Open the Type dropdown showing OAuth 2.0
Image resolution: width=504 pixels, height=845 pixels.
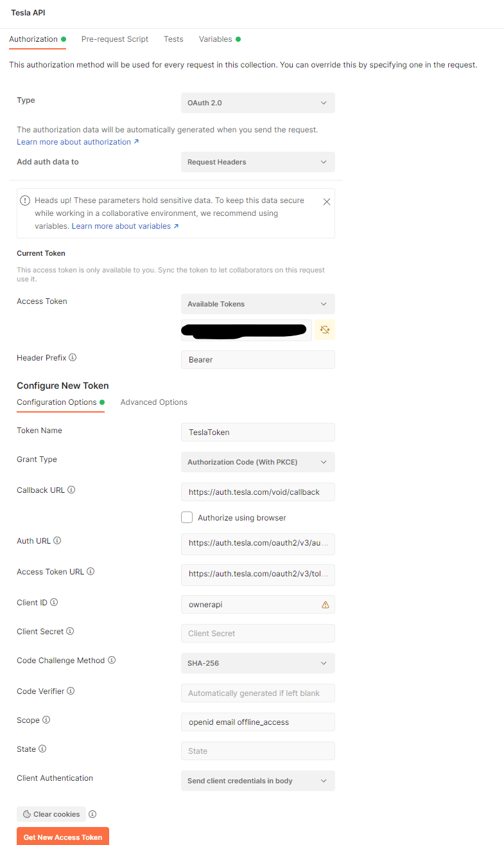click(x=258, y=103)
